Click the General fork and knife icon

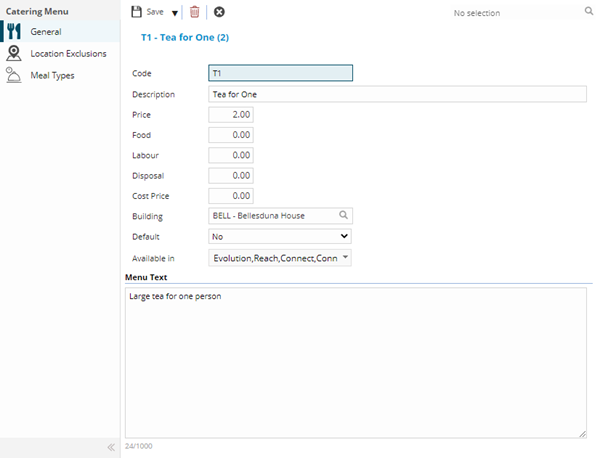14,32
